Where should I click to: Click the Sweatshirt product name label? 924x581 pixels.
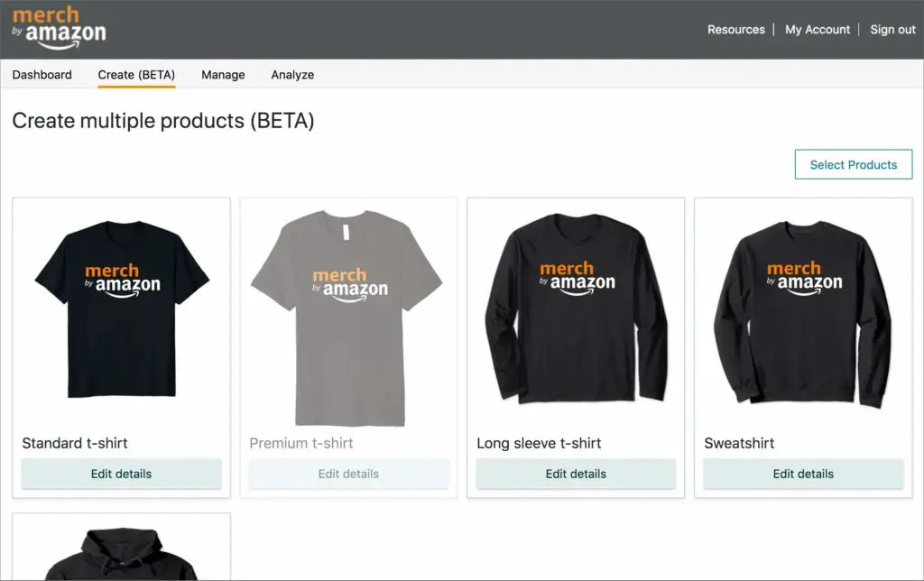tap(738, 443)
